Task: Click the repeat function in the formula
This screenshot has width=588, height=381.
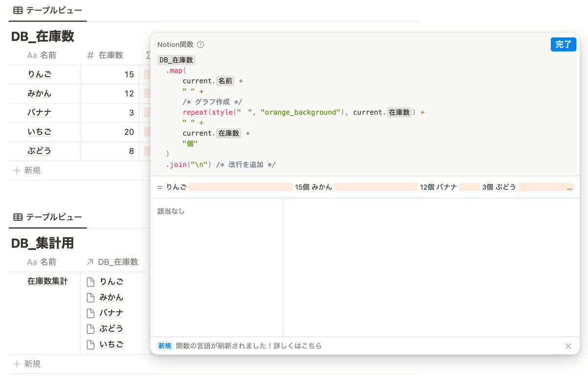Action: (195, 112)
